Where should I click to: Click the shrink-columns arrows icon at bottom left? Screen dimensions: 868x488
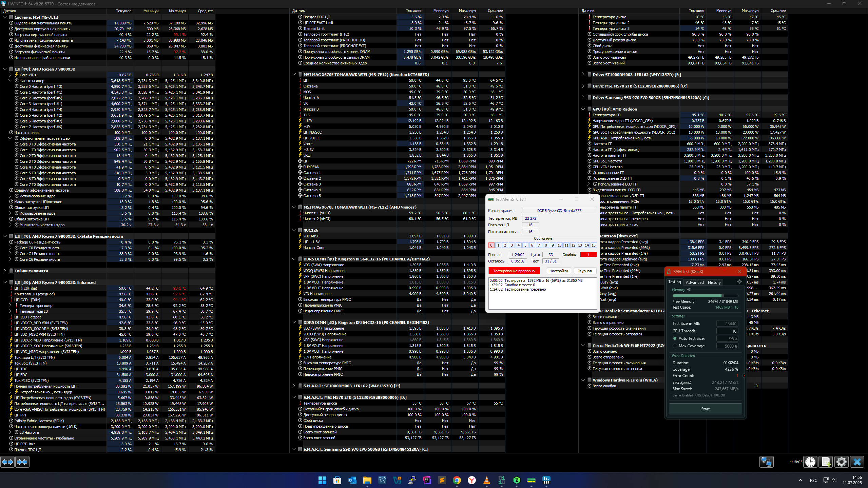pos(22,462)
